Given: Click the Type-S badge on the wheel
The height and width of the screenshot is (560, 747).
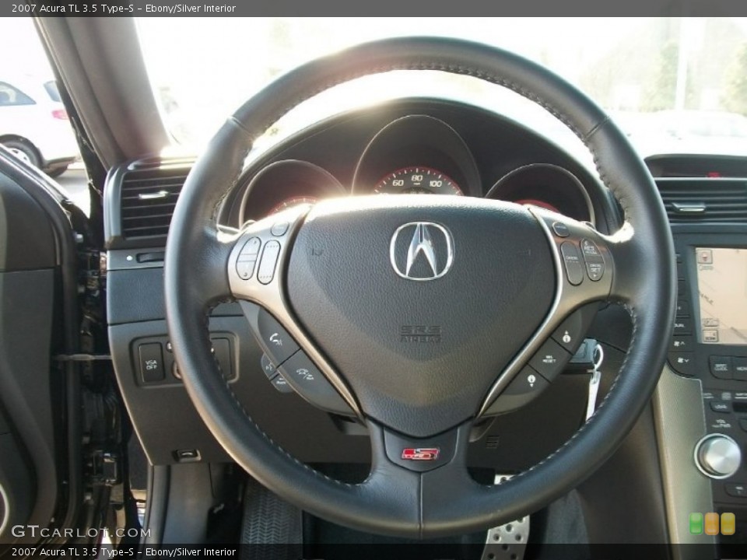Looking at the screenshot, I should click(x=419, y=453).
